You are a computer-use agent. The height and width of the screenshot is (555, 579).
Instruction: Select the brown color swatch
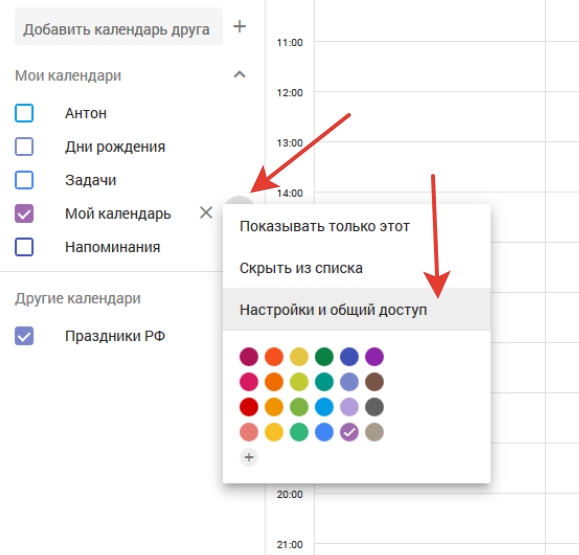374,382
